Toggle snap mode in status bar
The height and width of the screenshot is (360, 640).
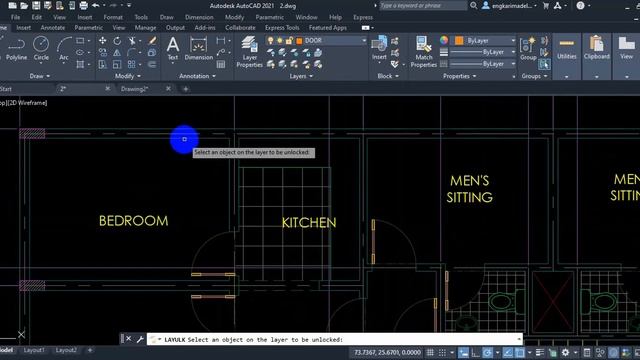coord(442,352)
